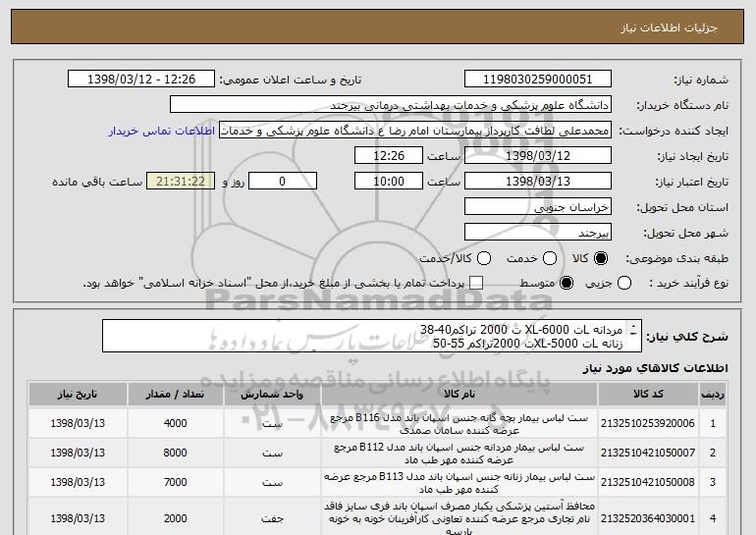Click the ردیف column header
This screenshot has height=535, width=756.
713,395
